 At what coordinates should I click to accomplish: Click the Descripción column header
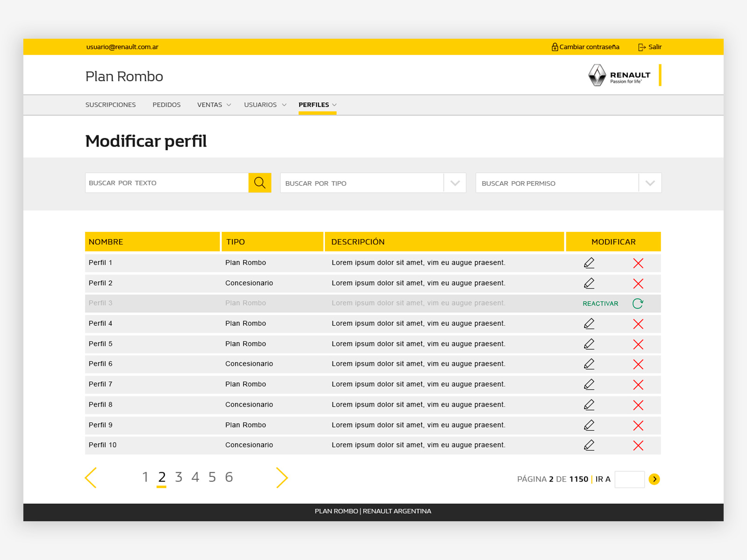point(444,242)
